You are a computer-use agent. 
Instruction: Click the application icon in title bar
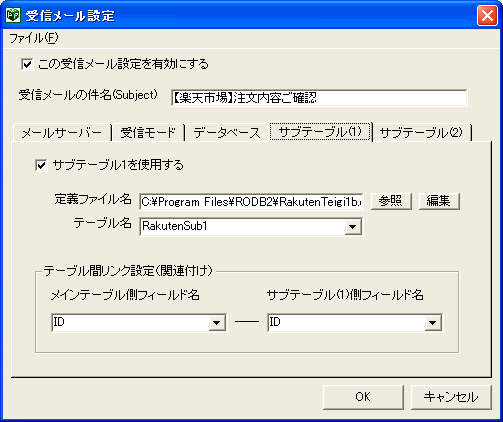point(13,16)
